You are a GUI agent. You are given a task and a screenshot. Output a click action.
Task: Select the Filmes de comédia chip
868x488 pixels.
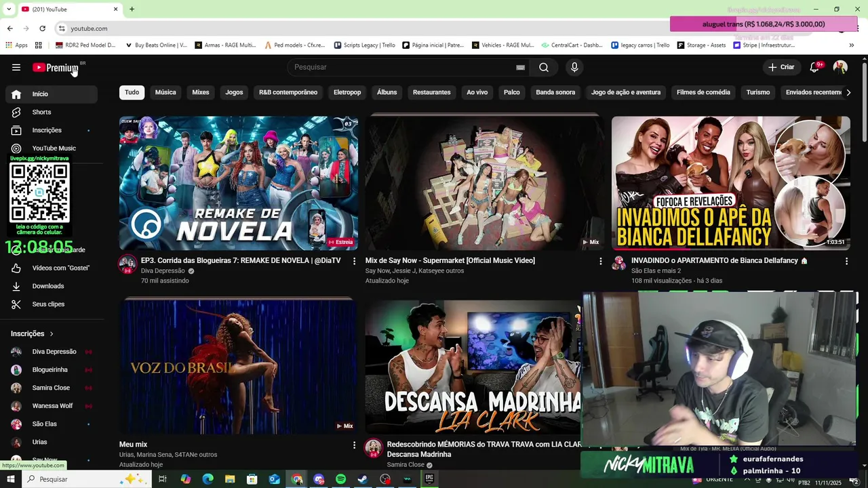click(703, 92)
